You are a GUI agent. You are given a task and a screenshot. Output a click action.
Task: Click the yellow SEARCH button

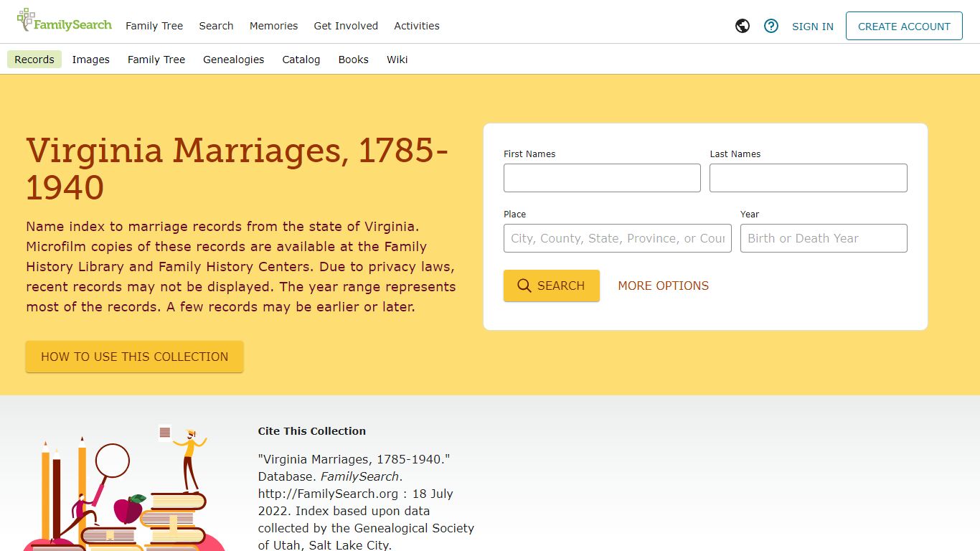pyautogui.click(x=552, y=286)
